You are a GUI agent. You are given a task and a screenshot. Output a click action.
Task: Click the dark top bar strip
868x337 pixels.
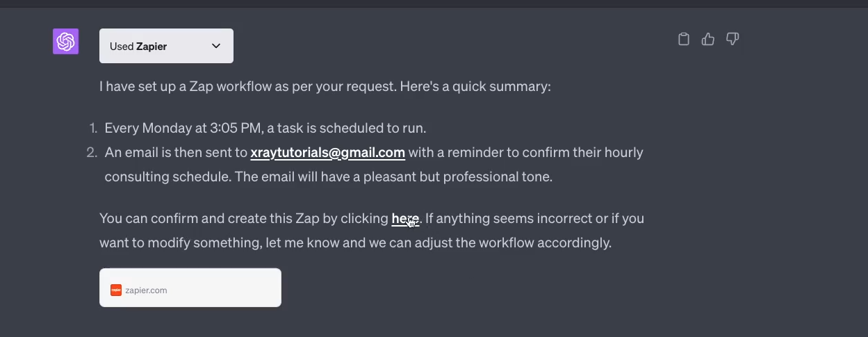point(434,3)
